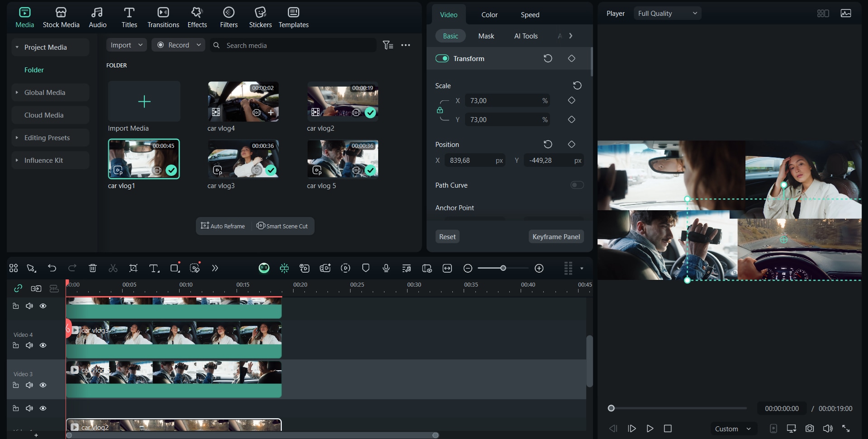Collapse the Project Media tree item
Viewport: 868px width, 439px height.
[17, 47]
